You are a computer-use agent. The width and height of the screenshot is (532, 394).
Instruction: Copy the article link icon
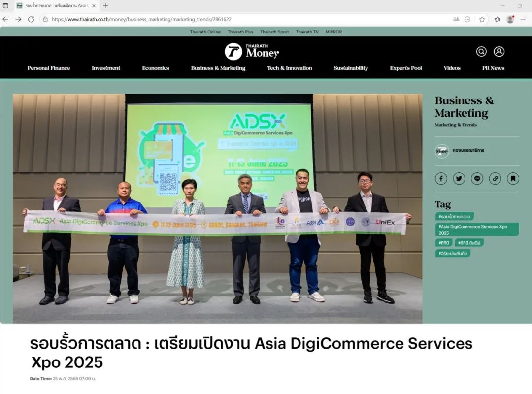click(495, 178)
